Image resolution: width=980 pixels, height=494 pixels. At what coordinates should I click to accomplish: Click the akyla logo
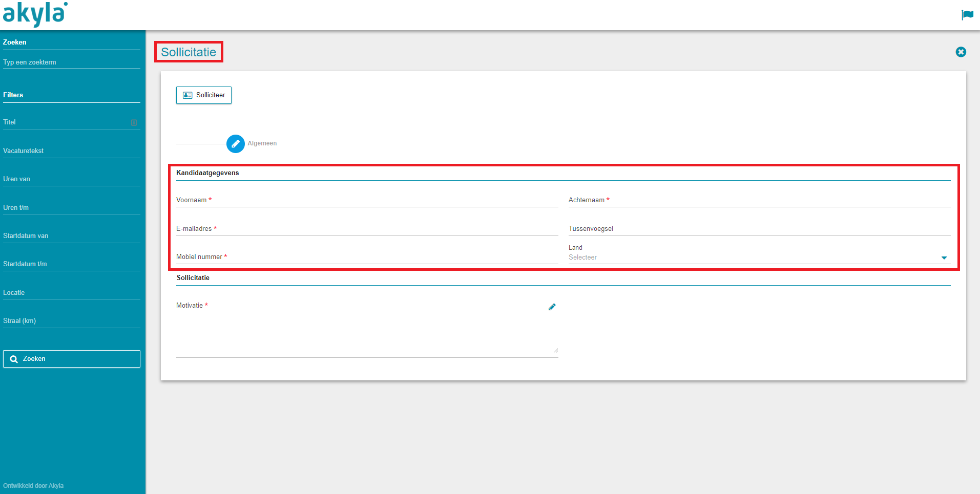pos(35,14)
